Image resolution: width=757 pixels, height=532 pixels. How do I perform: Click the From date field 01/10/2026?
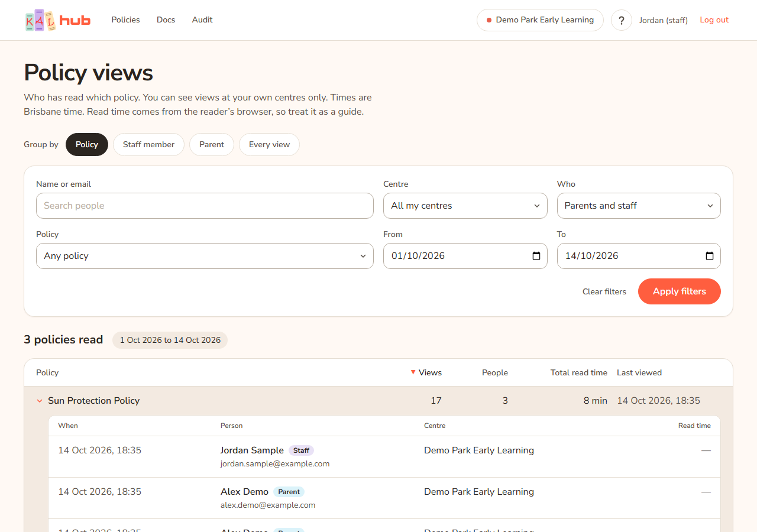coord(465,256)
